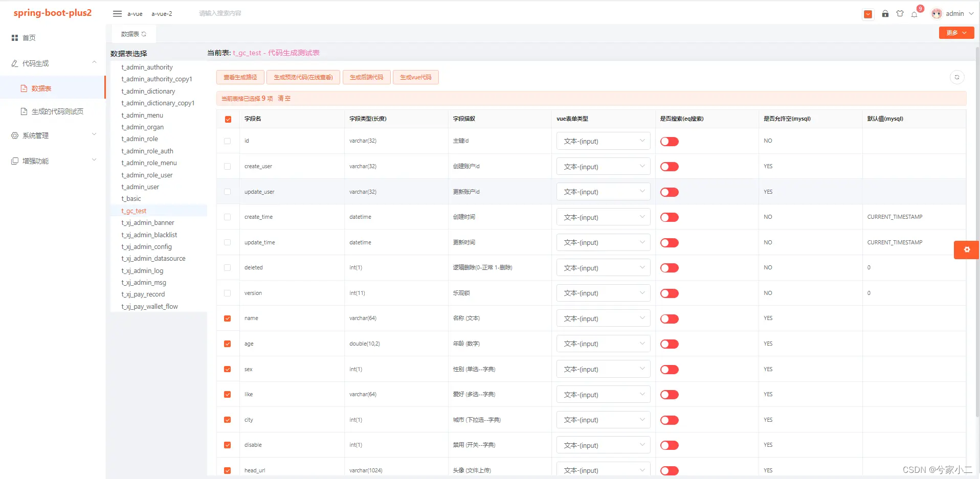Click the orange chevron square icon in header
This screenshot has width=980, height=479.
point(868,14)
